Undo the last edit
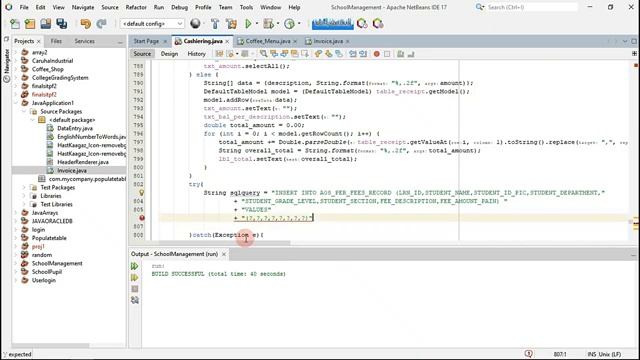 coord(86,24)
